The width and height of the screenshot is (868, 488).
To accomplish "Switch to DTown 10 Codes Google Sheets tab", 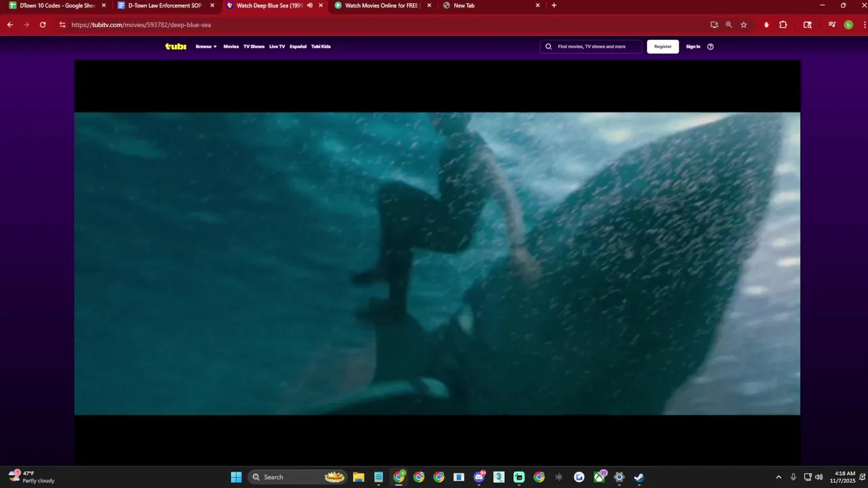I will pos(57,5).
